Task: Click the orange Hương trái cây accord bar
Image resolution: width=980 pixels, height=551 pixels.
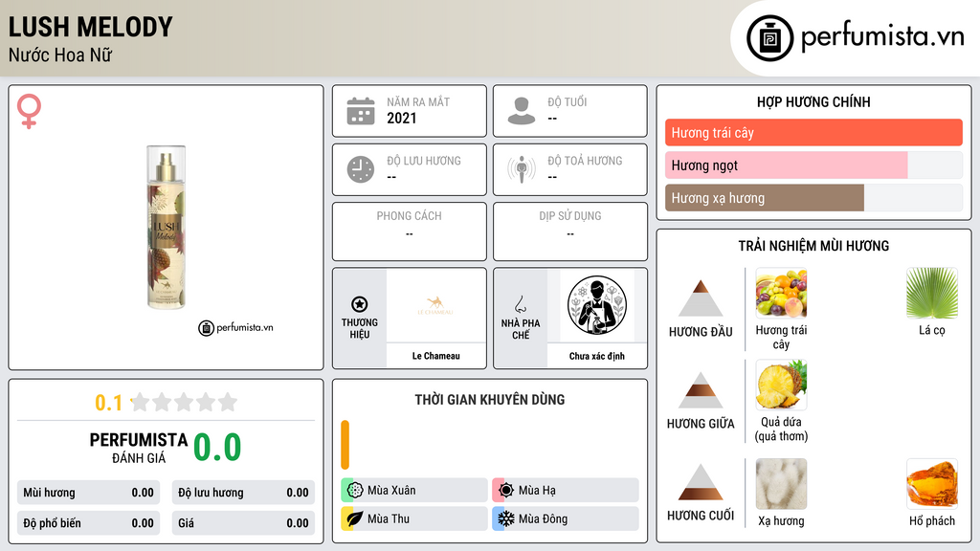Action: point(813,132)
